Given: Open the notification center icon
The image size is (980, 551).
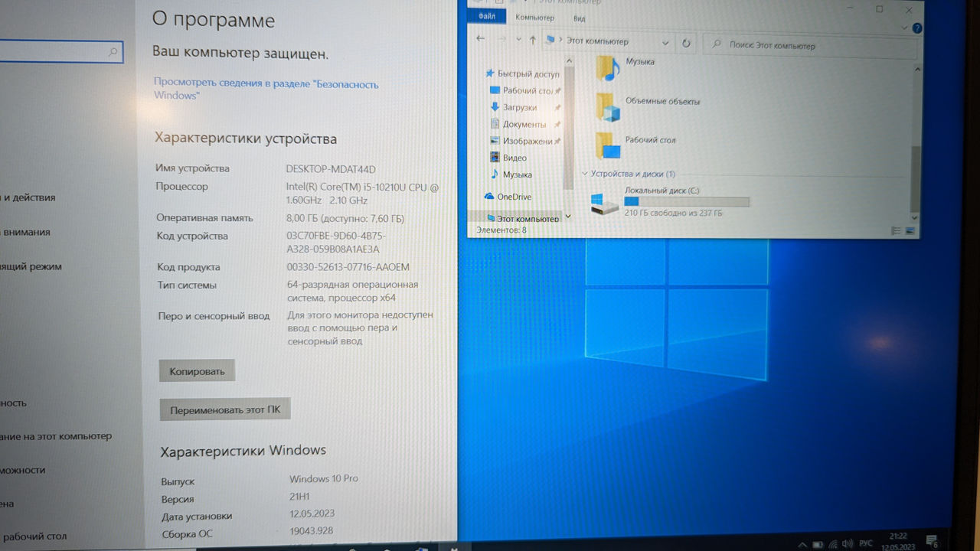Looking at the screenshot, I should pos(932,542).
